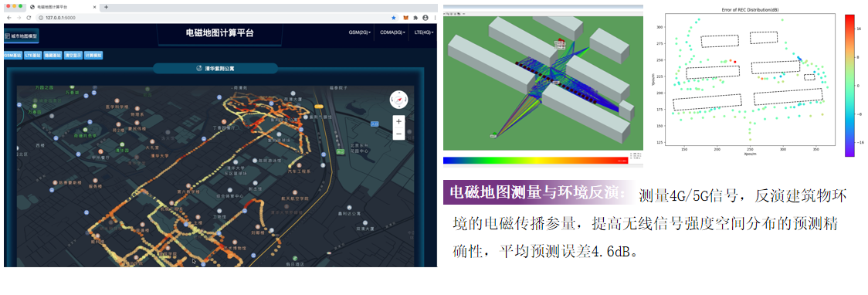Viewport: 868px width, 295px height.
Task: Focus the address bar showing 127.0.0.1:5000
Action: point(216,18)
